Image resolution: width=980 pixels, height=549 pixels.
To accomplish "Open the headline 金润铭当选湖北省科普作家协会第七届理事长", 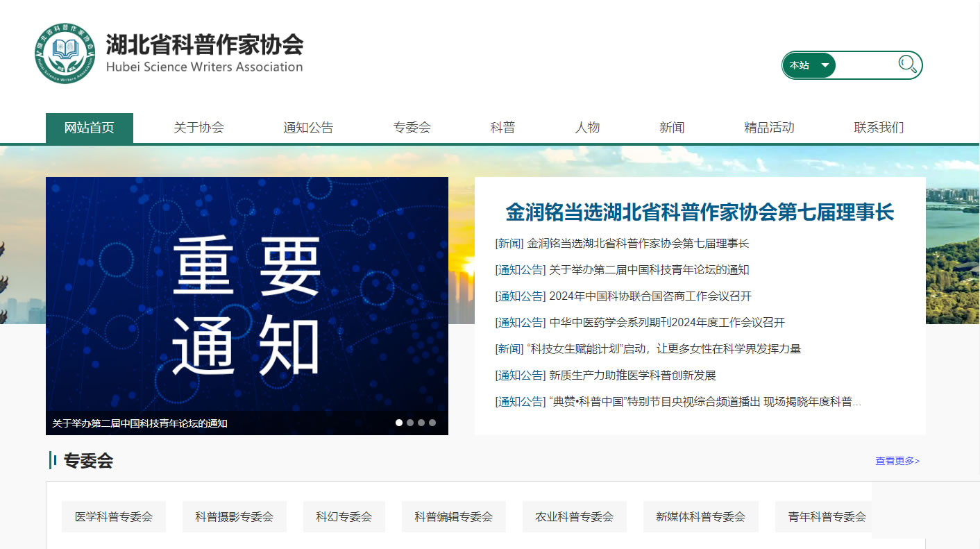I will tap(700, 212).
